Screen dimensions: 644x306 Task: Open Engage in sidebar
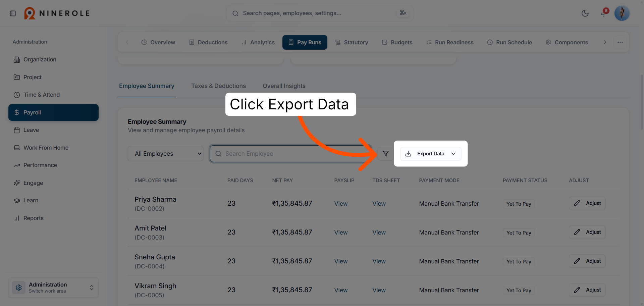click(x=54, y=183)
